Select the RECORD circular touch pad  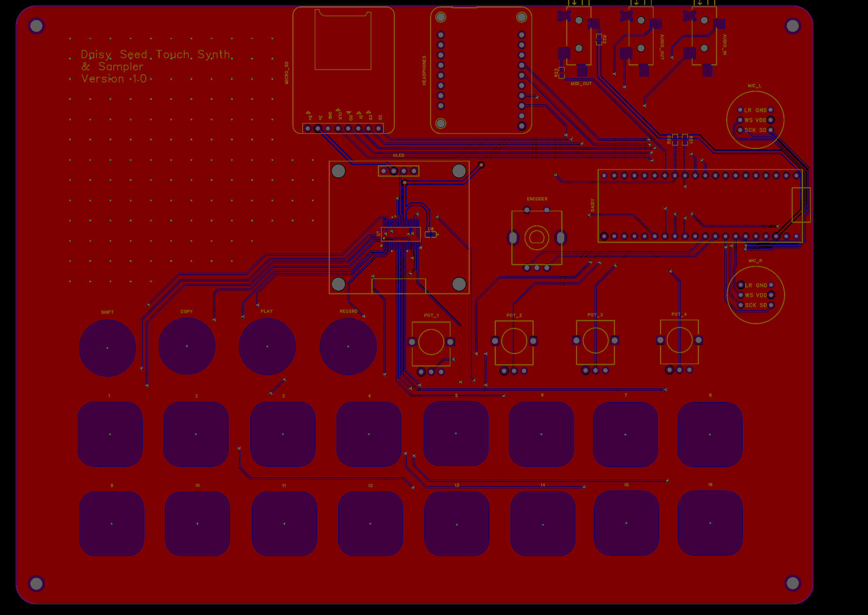point(348,346)
